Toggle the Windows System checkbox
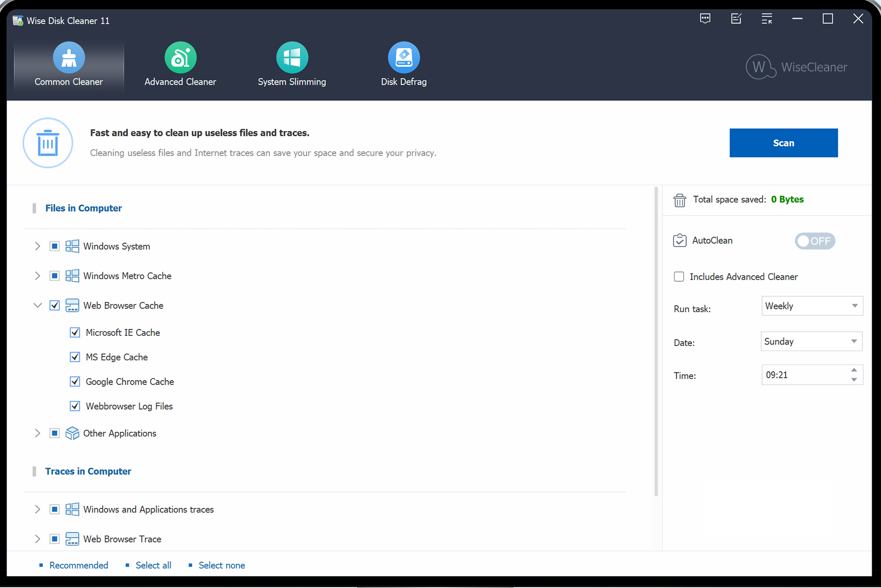 (x=54, y=246)
